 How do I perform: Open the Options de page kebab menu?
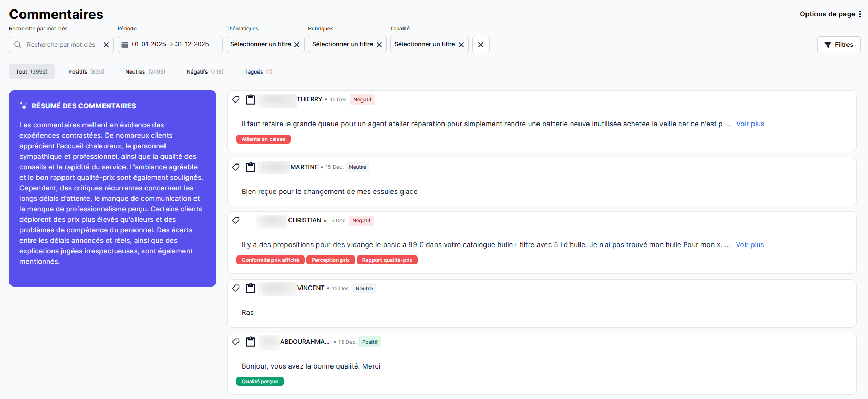click(860, 14)
